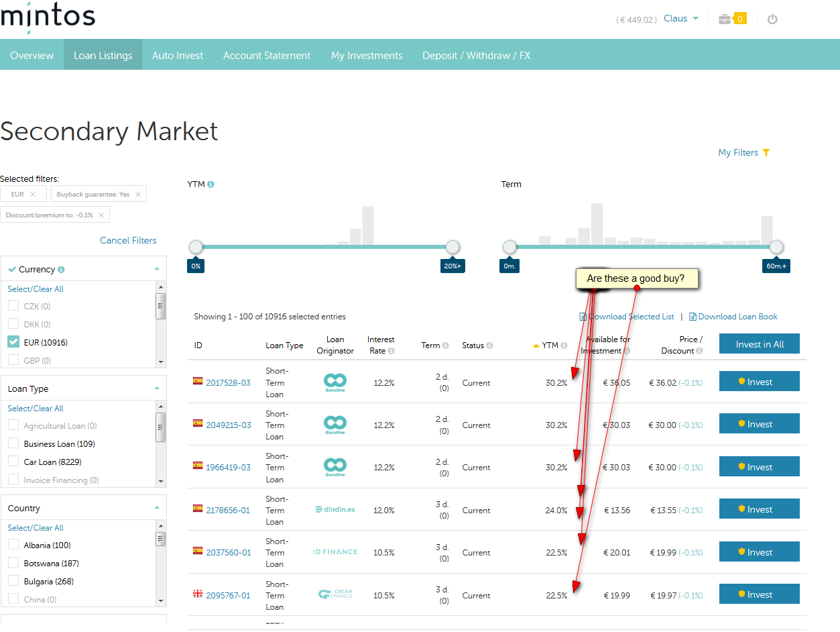Open the Claus account dropdown
This screenshot has height=632, width=840.
click(681, 19)
